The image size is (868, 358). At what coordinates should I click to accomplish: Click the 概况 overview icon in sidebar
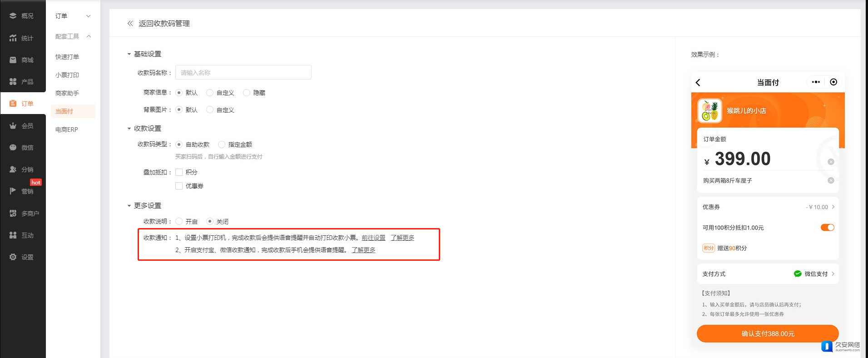13,16
